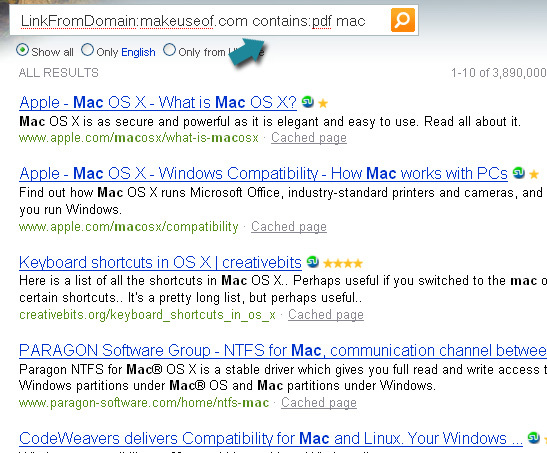Select the Only English radio button
The height and width of the screenshot is (453, 547).
pos(87,50)
